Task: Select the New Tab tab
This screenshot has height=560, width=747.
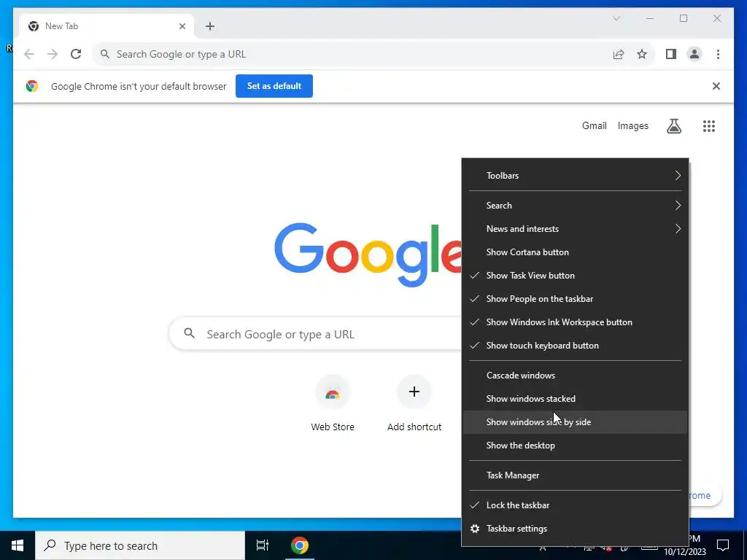Action: tap(107, 26)
